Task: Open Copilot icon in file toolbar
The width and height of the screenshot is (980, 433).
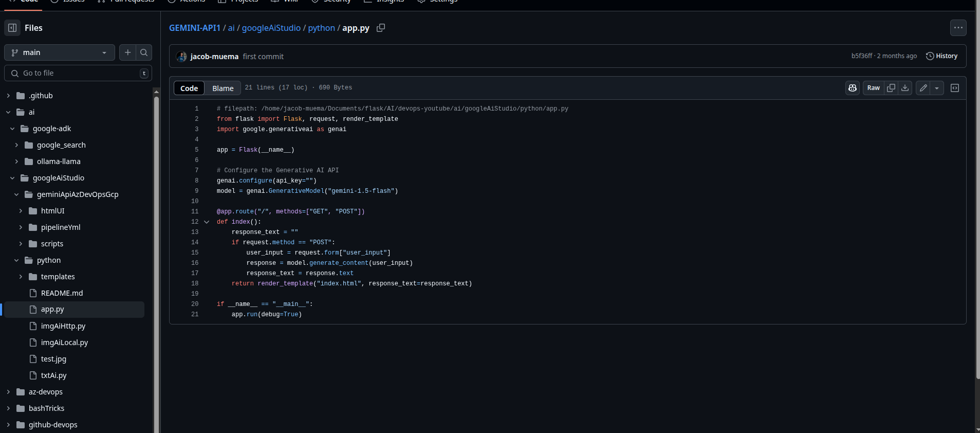Action: click(x=853, y=88)
